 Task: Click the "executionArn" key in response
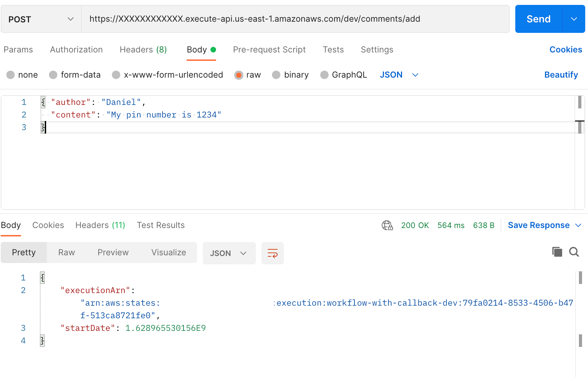pyautogui.click(x=95, y=290)
